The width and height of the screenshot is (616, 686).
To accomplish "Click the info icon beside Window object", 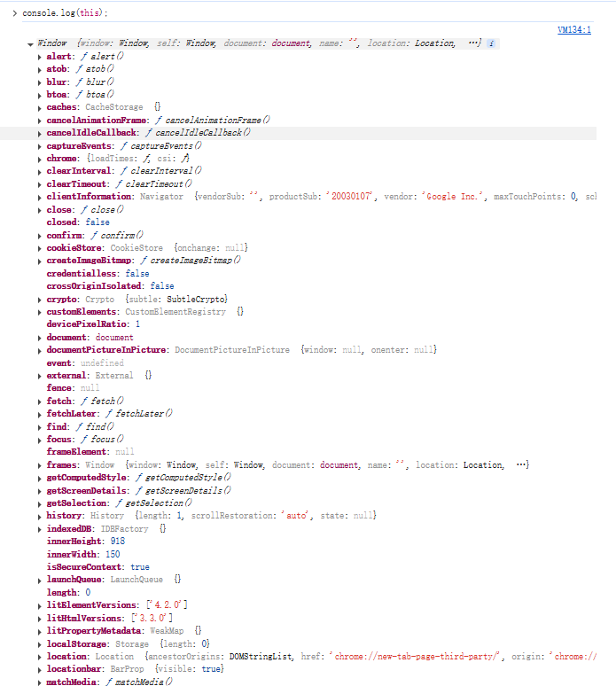I will point(492,43).
